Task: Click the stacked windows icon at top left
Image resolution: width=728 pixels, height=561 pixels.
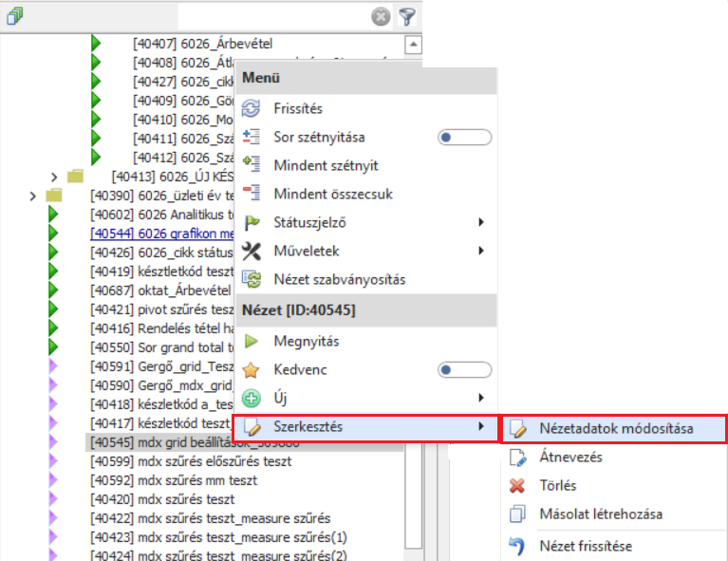Action: tap(14, 16)
